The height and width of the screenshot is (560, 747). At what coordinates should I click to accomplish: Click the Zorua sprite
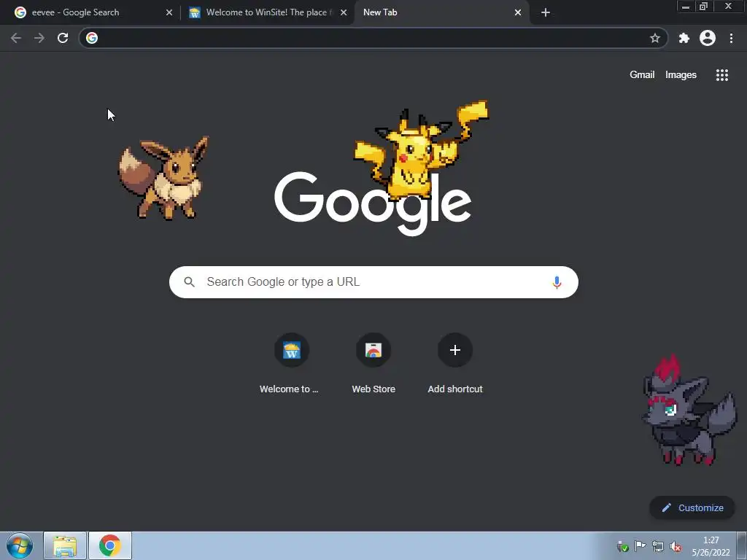[689, 411]
